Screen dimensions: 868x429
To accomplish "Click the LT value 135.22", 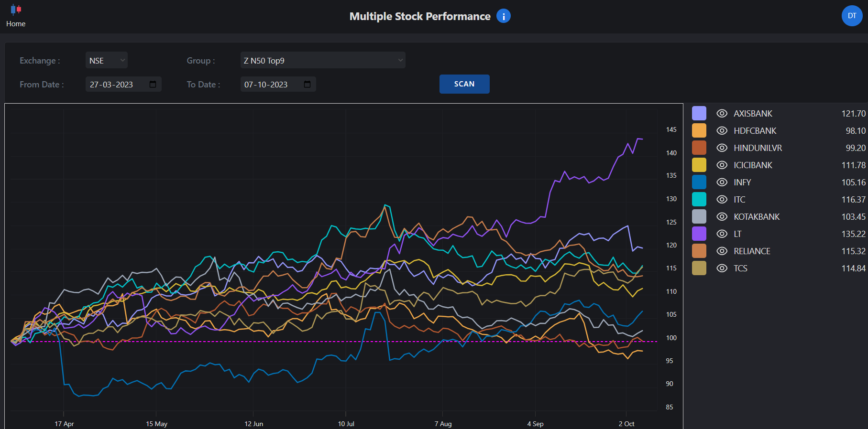I will point(854,234).
